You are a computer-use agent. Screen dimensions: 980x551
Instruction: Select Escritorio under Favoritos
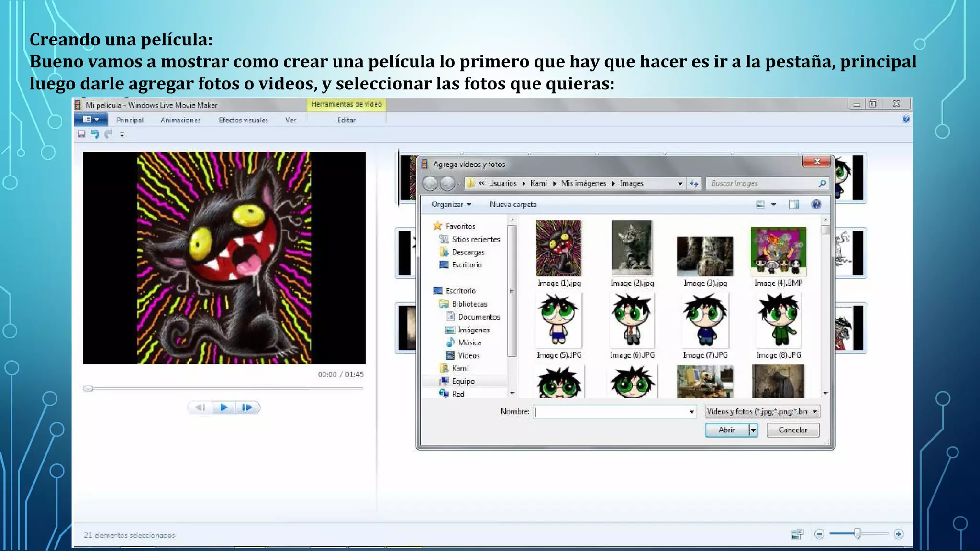(467, 264)
